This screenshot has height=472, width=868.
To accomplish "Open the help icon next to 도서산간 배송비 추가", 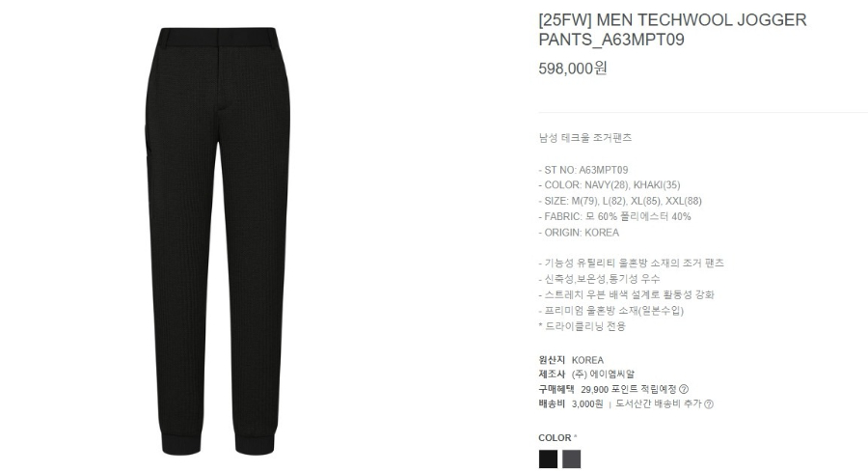I will click(709, 403).
